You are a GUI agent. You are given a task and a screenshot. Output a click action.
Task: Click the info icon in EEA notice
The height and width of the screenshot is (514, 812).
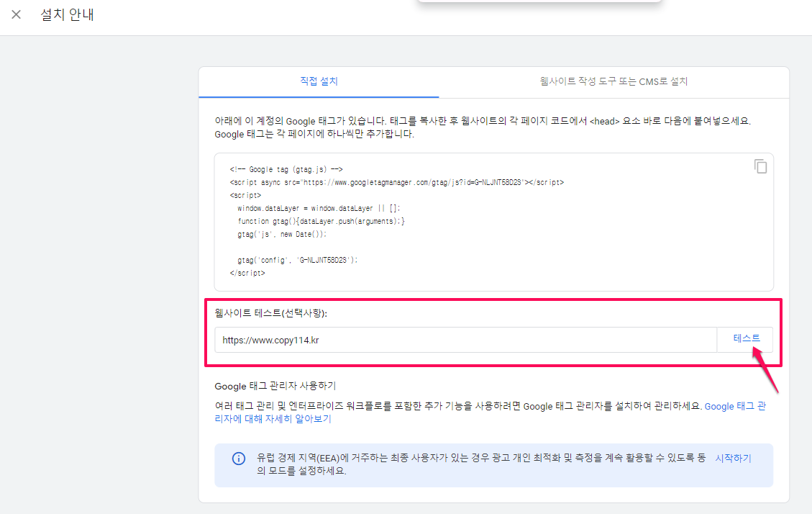point(238,459)
